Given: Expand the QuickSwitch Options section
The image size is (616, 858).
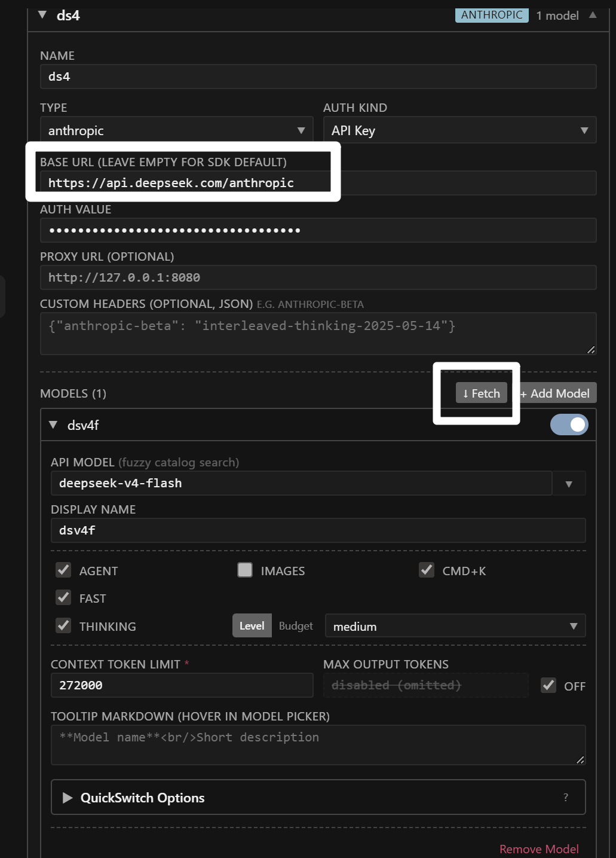Looking at the screenshot, I should (318, 797).
